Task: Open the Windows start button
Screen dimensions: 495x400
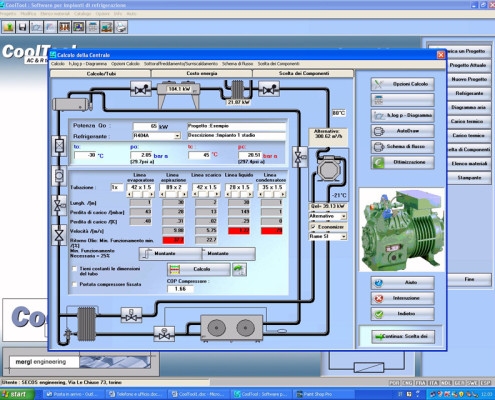Action: (x=17, y=394)
